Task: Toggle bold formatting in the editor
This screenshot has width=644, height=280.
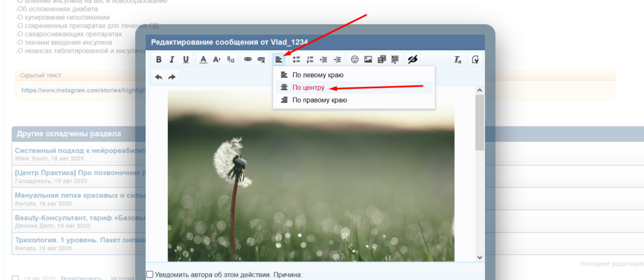Action: tap(159, 60)
